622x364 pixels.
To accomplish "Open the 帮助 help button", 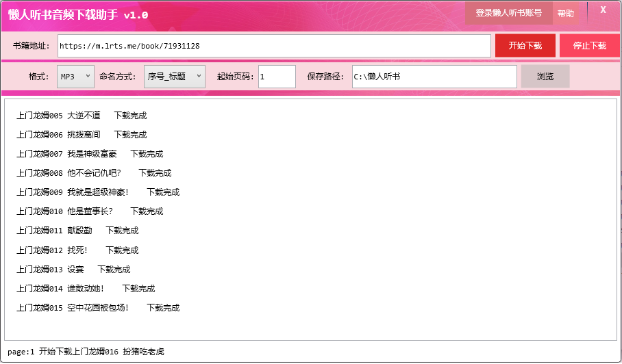I will coord(565,13).
